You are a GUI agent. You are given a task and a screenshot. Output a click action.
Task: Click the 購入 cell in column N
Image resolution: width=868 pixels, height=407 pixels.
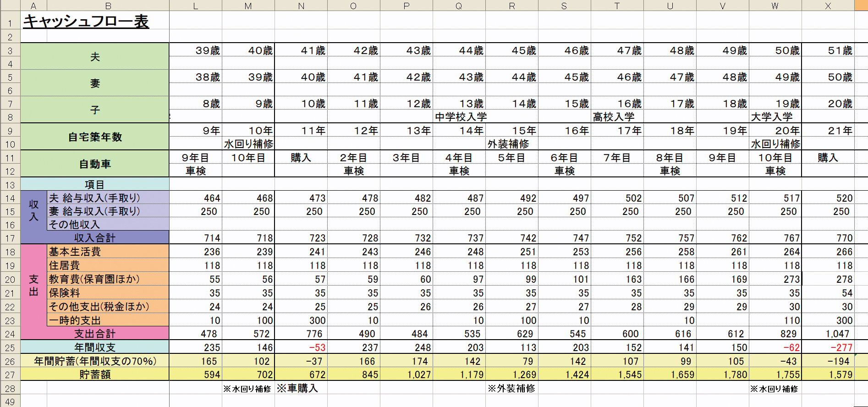click(301, 158)
